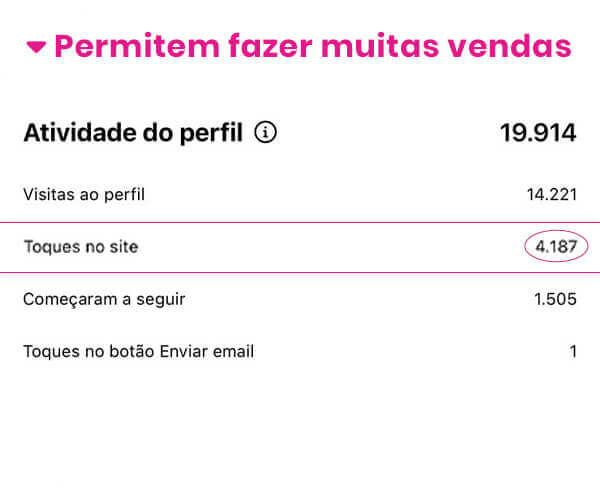Click the 14.221 profile visits value
The height and width of the screenshot is (488, 600).
(551, 194)
